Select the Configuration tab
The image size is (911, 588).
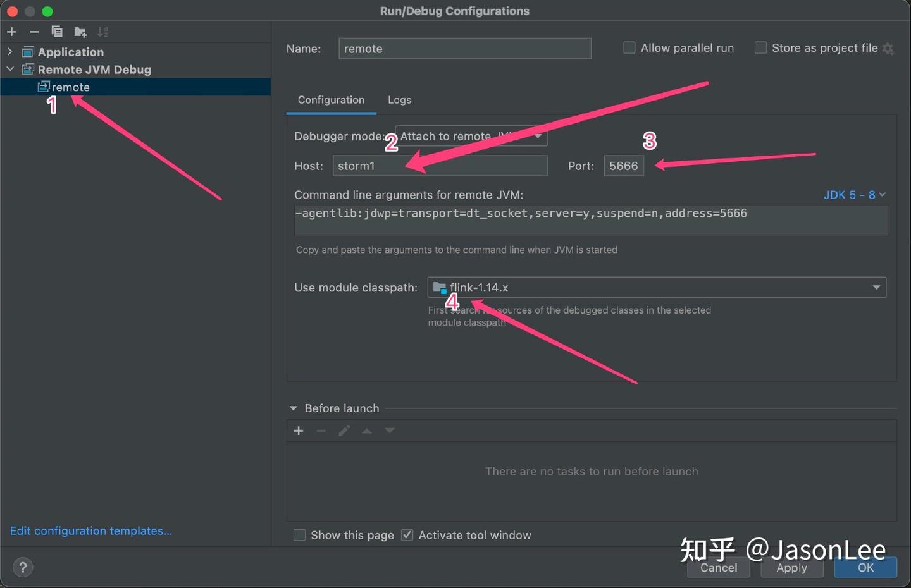tap(332, 100)
